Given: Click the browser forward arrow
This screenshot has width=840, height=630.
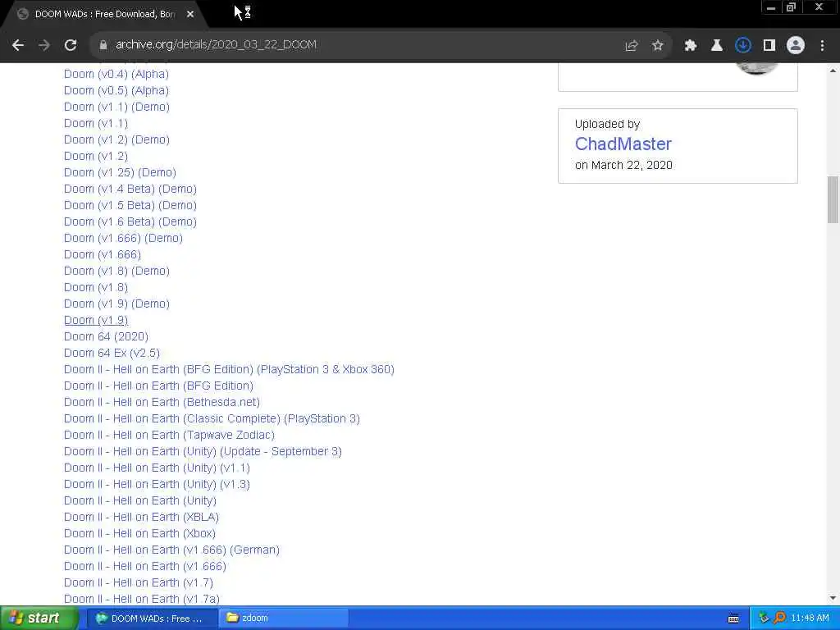Looking at the screenshot, I should click(44, 45).
